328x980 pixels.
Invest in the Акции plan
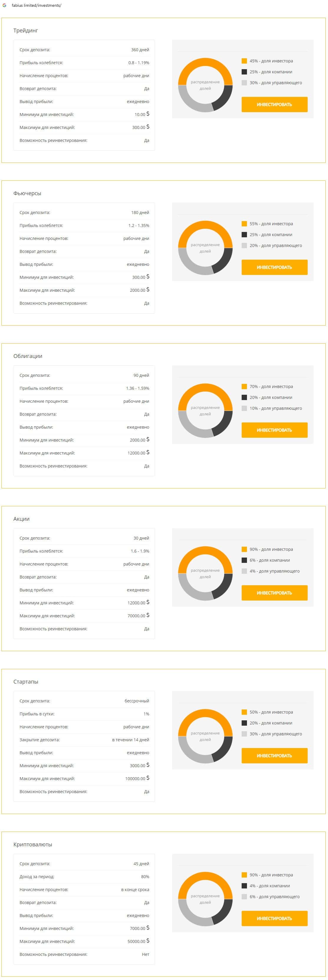[x=274, y=593]
